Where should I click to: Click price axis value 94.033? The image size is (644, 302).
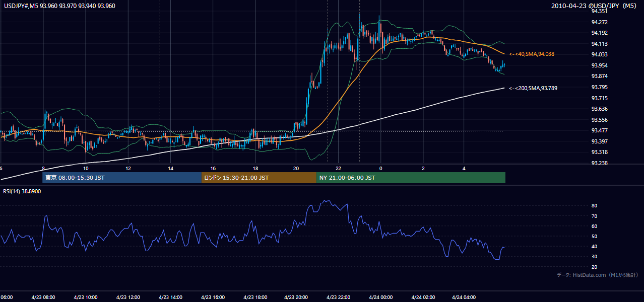pos(599,54)
